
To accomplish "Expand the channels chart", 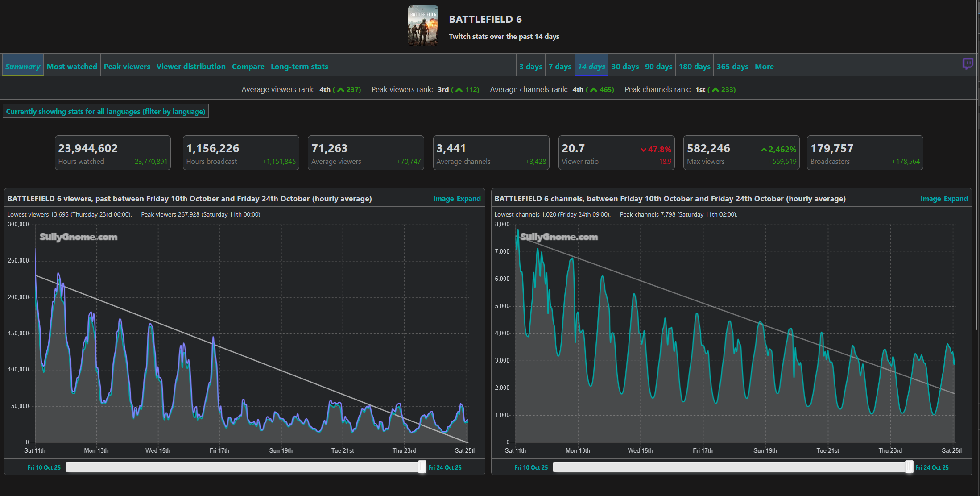I will click(956, 199).
